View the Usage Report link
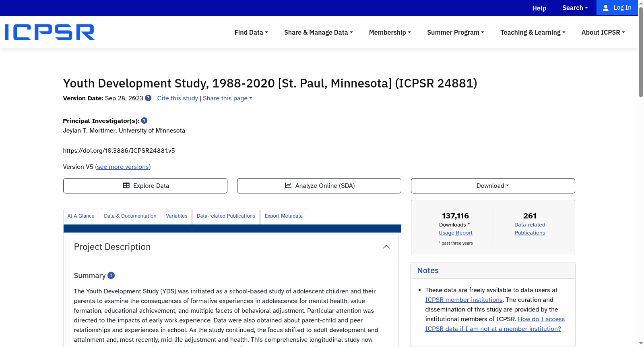The width and height of the screenshot is (644, 347). tap(456, 233)
